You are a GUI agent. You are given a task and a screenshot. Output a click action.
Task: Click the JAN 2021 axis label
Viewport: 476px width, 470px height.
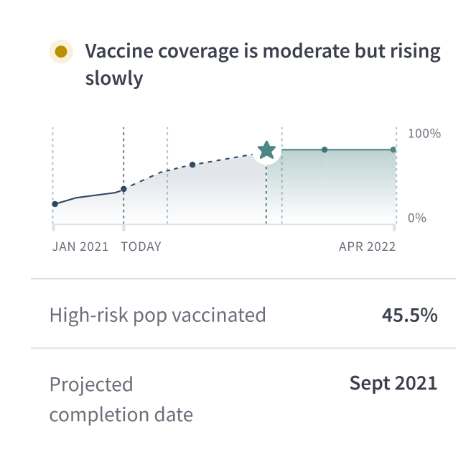tap(80, 246)
